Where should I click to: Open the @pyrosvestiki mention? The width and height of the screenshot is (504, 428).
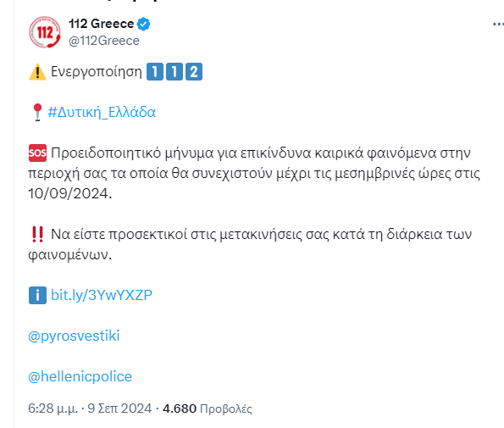(x=74, y=336)
